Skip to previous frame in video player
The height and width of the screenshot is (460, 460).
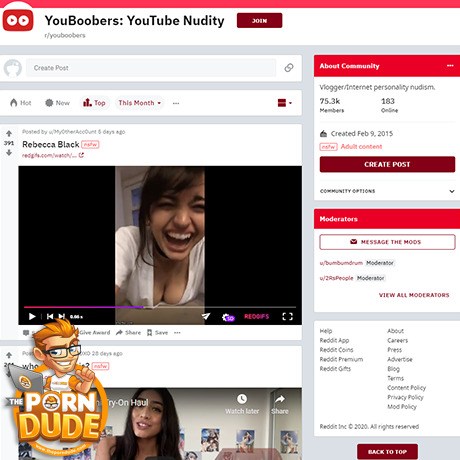click(x=50, y=316)
